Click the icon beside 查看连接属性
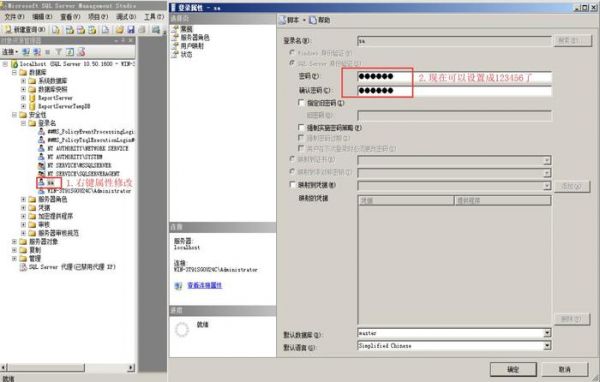600x382 pixels. 178,286
